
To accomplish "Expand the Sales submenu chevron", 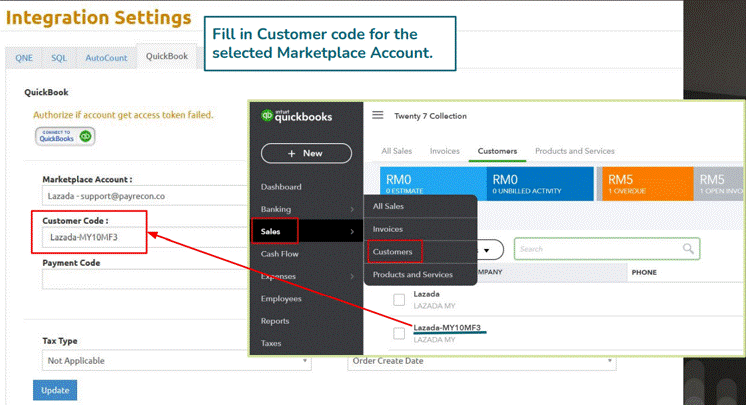I will pyautogui.click(x=352, y=231).
